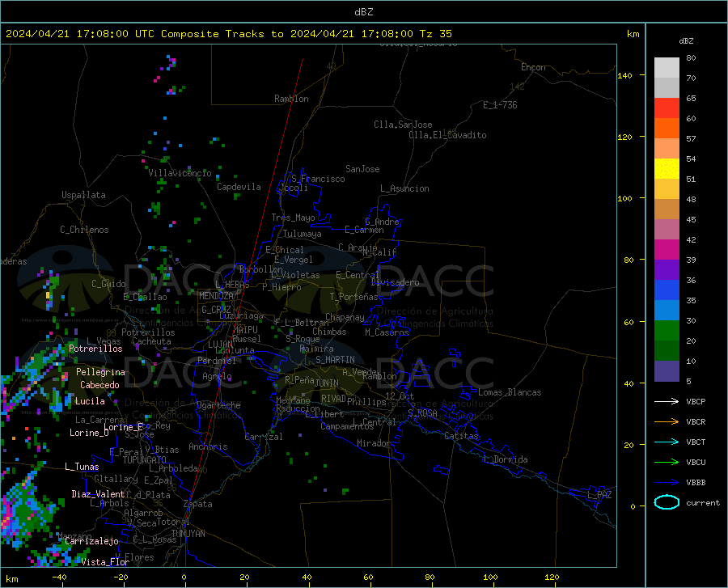
Task: Click the SanJose map label
Action: coord(362,169)
